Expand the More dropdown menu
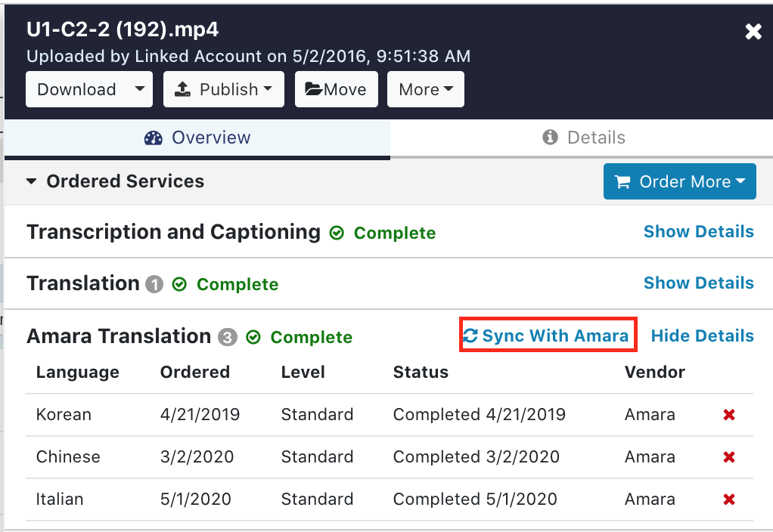Image resolution: width=773 pixels, height=532 pixels. tap(425, 89)
